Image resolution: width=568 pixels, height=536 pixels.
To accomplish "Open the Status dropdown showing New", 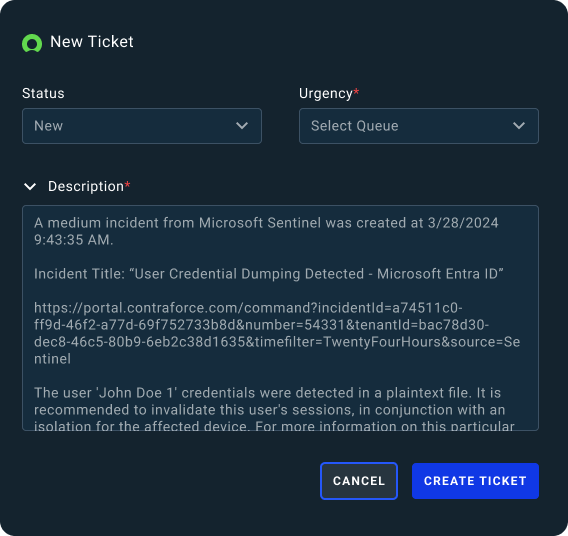I will 142,126.
